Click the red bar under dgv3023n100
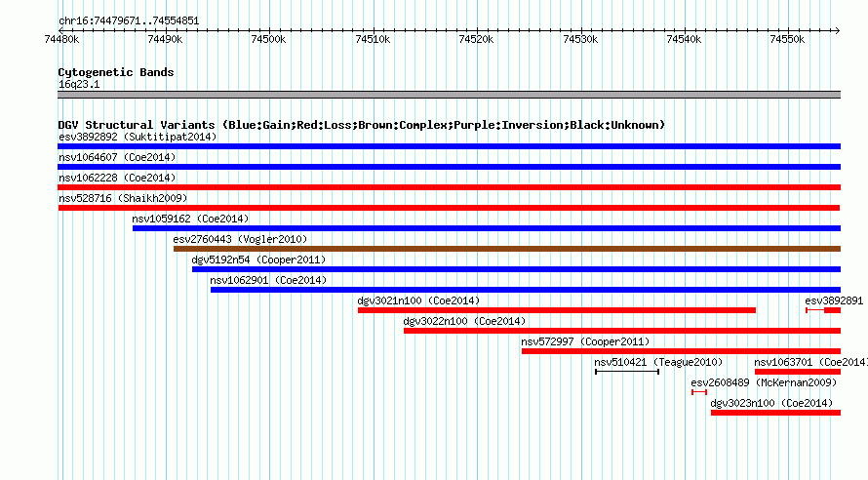 coord(775,413)
